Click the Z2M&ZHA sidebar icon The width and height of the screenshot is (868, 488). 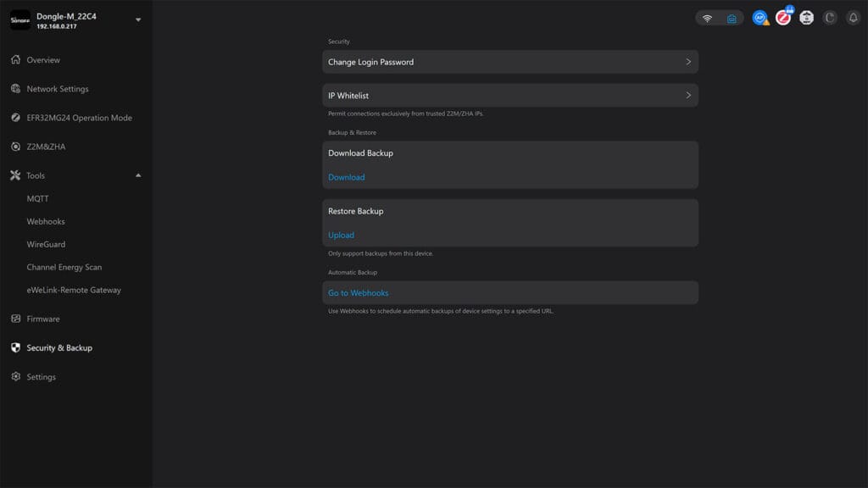point(14,146)
